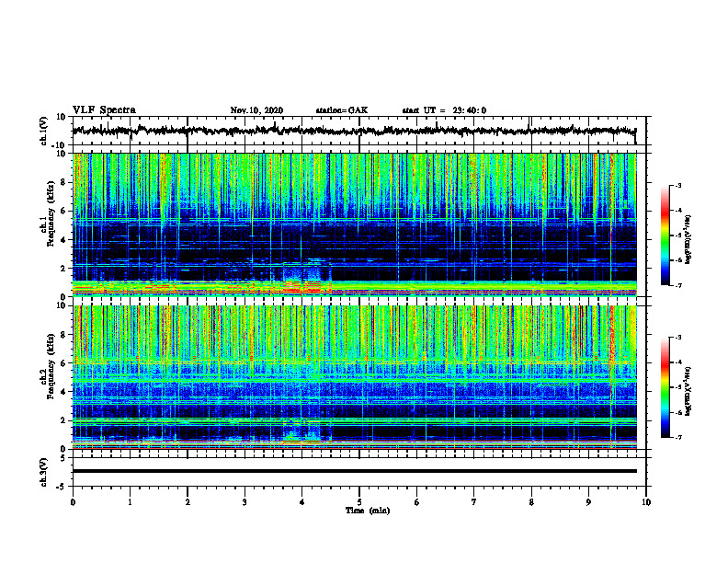This screenshot has height=563, width=728.
Task: Click the time axis tick label '4'
Action: (x=302, y=502)
